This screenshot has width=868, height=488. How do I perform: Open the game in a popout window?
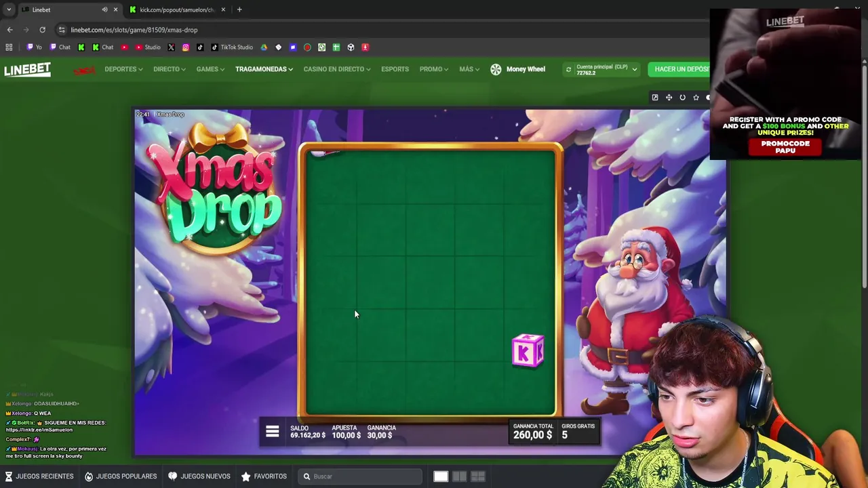pyautogui.click(x=655, y=98)
